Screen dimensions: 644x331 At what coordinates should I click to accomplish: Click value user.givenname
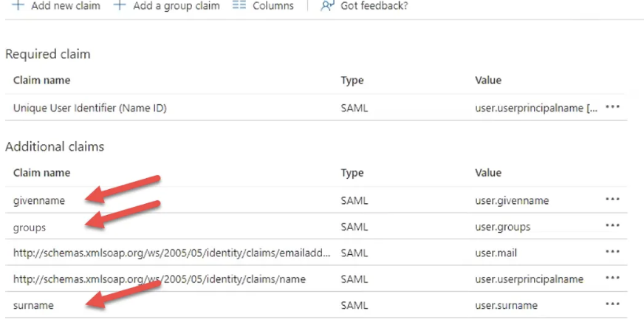click(x=512, y=200)
